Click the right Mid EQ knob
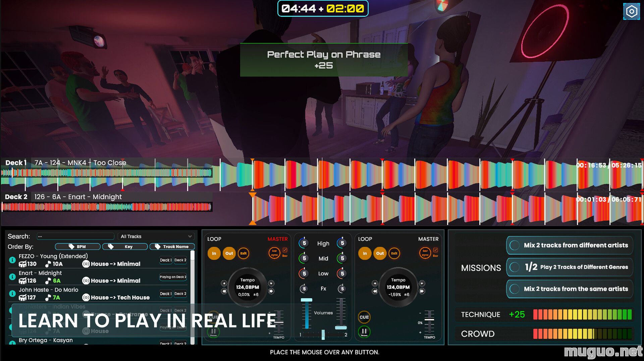644x361 pixels. point(342,258)
